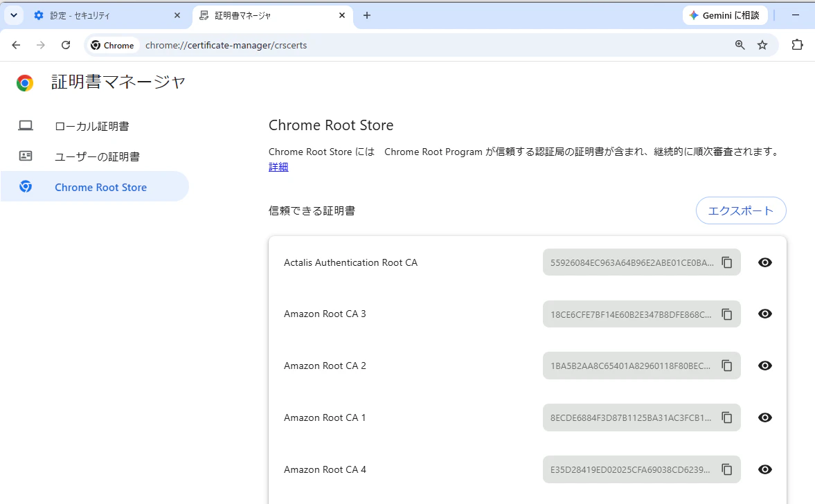Close the 証明書マネージャ tab
Viewport: 815px width, 504px height.
point(342,16)
